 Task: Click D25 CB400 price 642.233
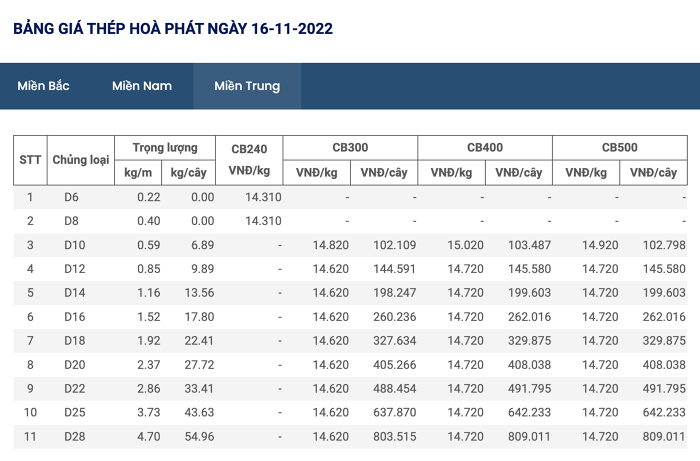tap(529, 412)
